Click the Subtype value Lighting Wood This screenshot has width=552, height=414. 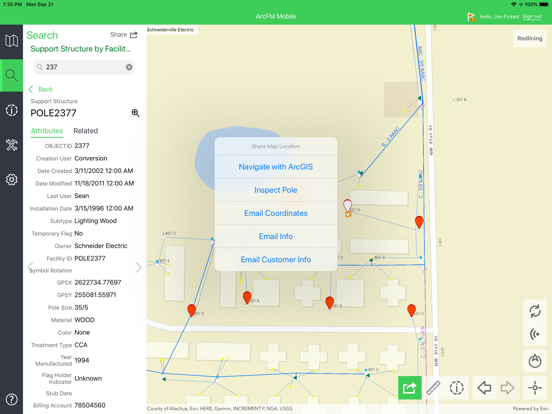(x=95, y=221)
